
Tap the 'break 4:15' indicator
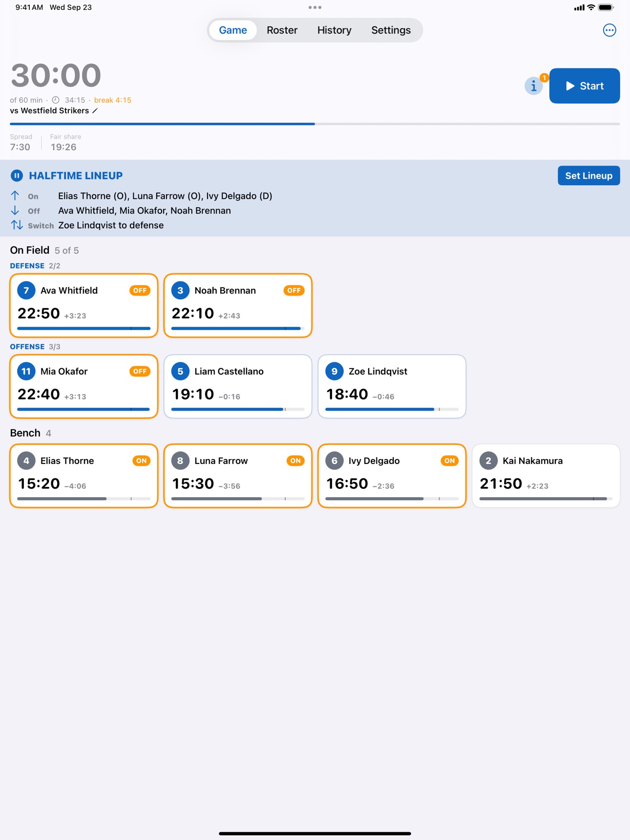113,100
